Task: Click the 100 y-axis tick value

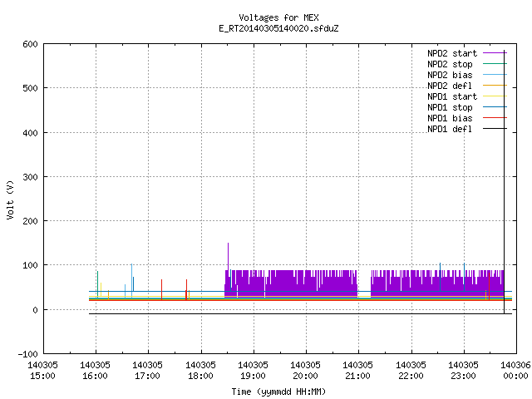Action: pyautogui.click(x=30, y=265)
